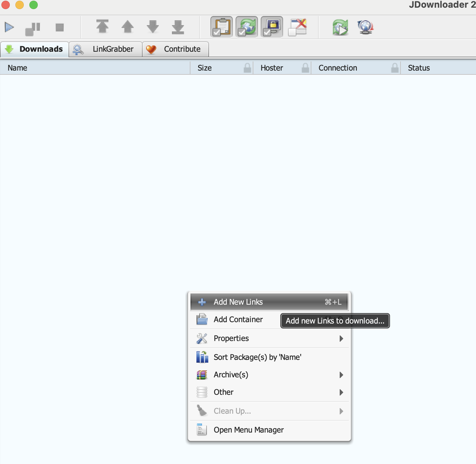Expand the Archive(s) submenu arrow
The image size is (476, 464).
(x=341, y=375)
